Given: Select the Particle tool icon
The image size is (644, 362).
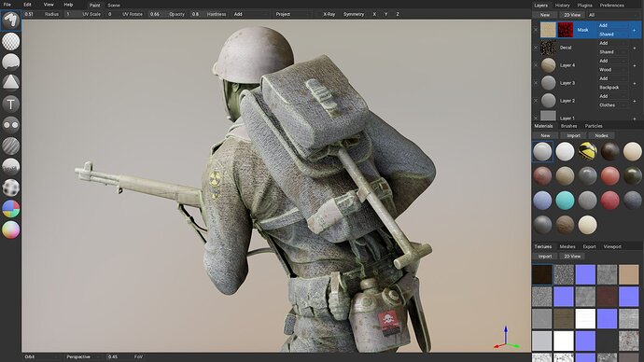Looking at the screenshot, I should (x=10, y=166).
